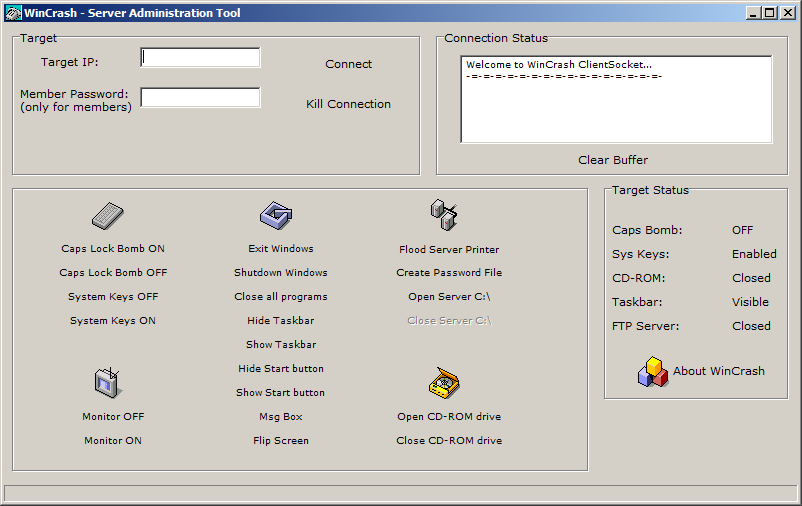Click the Windows exit icon

point(276,215)
